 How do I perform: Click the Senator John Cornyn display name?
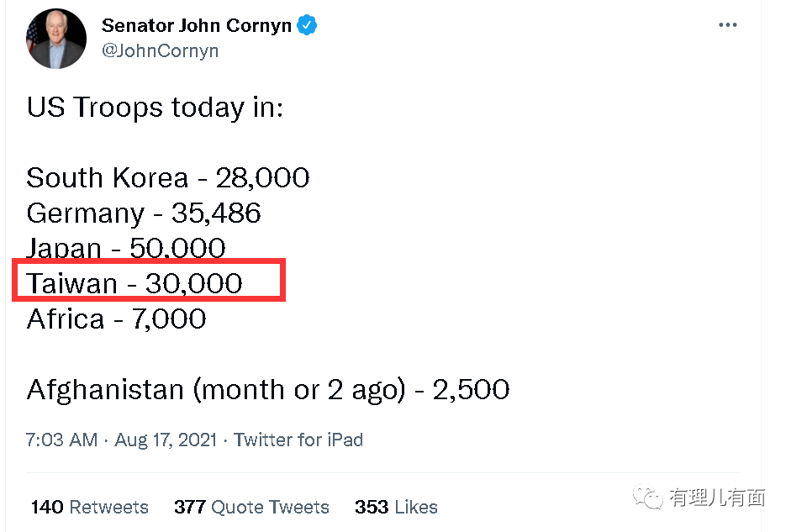tap(196, 26)
